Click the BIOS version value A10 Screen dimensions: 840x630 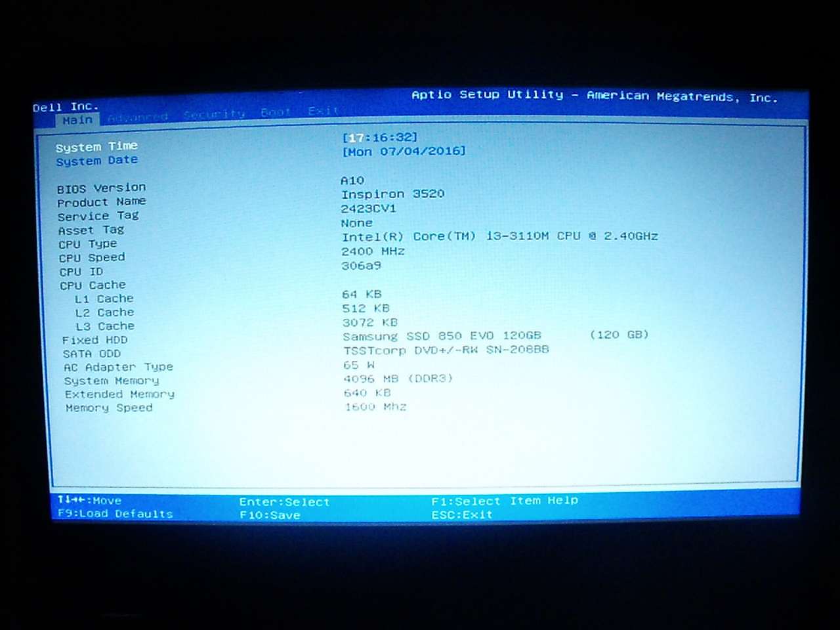(x=352, y=180)
